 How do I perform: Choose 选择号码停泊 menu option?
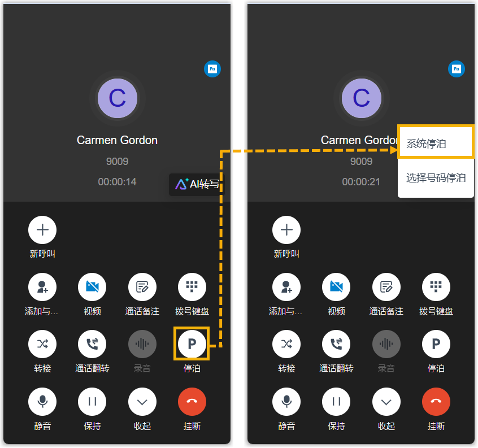click(x=436, y=178)
